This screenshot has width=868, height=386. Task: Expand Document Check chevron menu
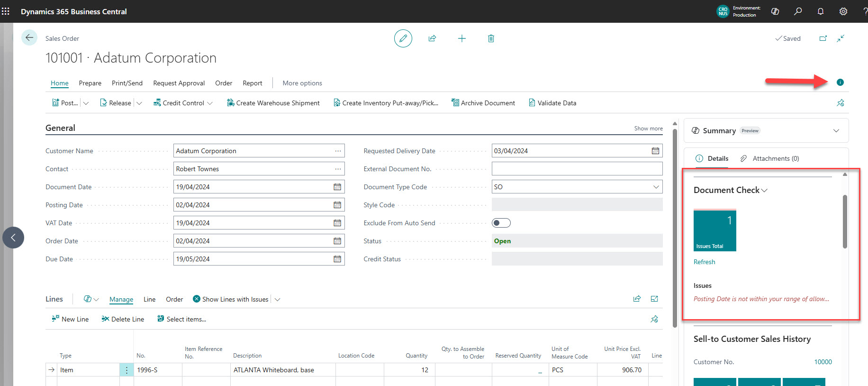pos(764,191)
